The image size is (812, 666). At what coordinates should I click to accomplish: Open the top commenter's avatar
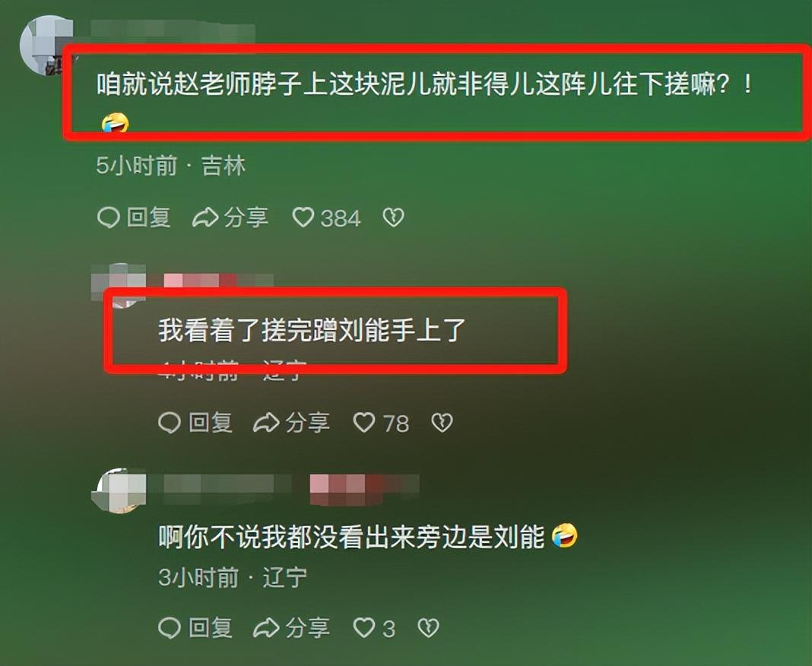coord(46,46)
